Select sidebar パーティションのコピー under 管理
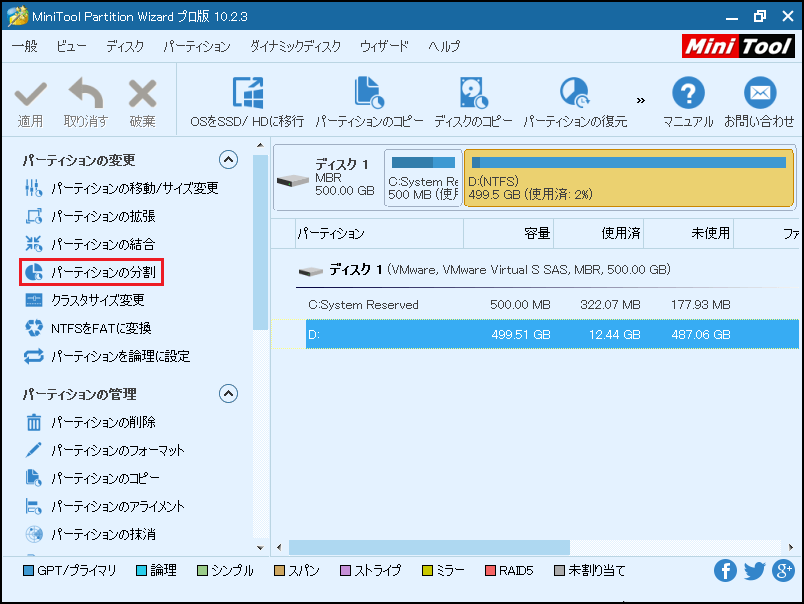 coord(92,478)
